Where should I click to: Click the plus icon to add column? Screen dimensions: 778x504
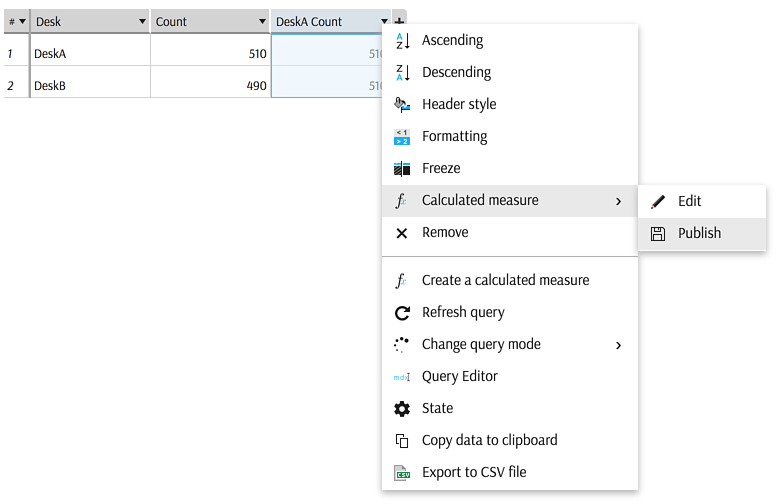[x=399, y=21]
